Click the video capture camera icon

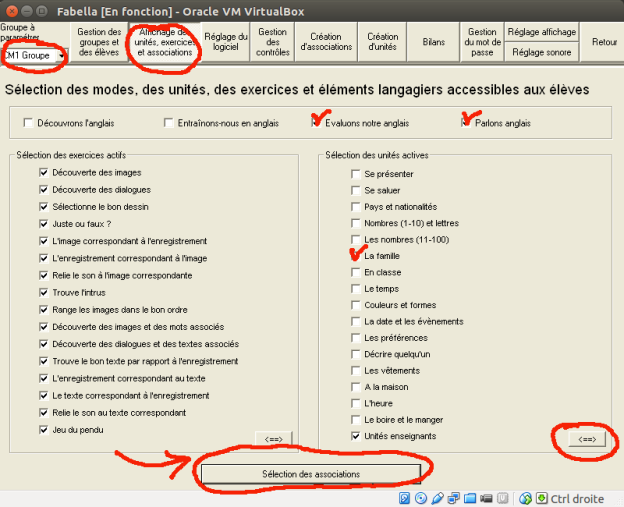486,498
